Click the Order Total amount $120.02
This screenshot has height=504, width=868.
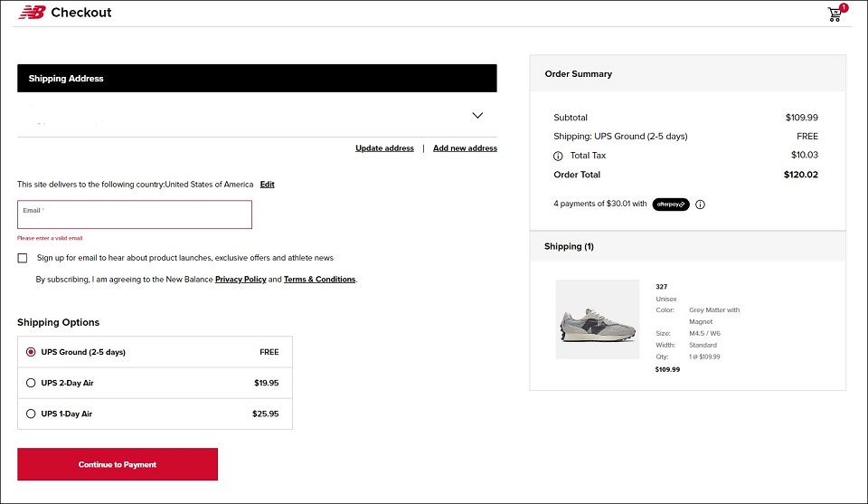800,175
